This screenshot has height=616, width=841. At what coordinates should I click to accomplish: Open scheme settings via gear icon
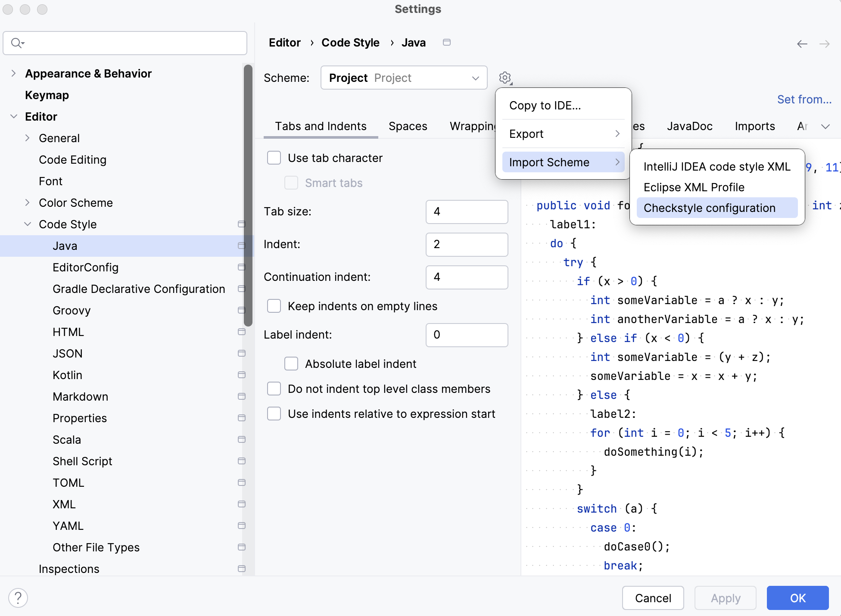click(x=505, y=78)
